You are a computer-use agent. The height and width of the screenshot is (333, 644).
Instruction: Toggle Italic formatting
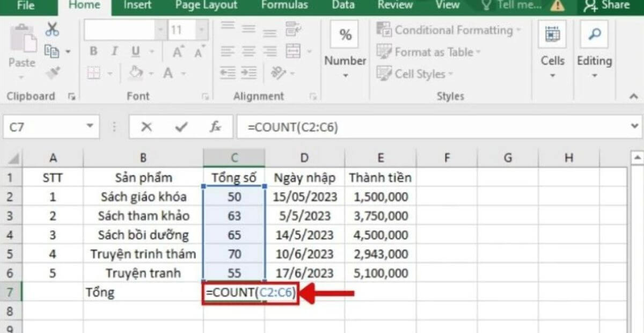pos(114,52)
